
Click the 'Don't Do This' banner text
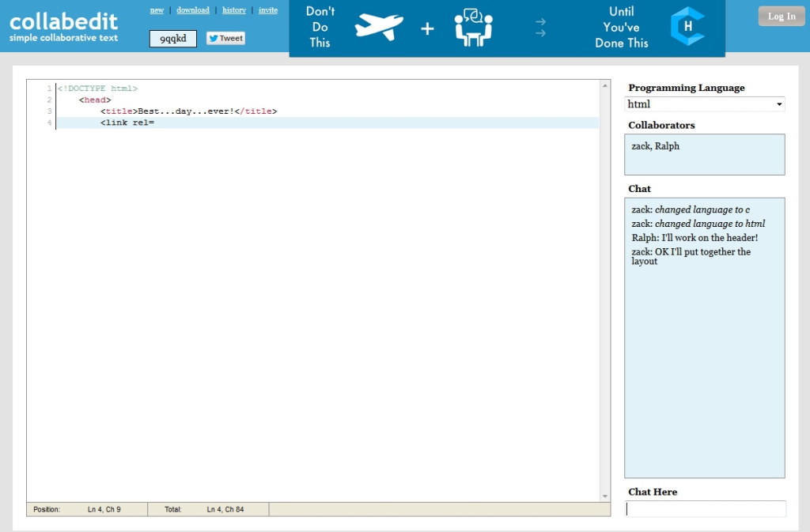320,27
